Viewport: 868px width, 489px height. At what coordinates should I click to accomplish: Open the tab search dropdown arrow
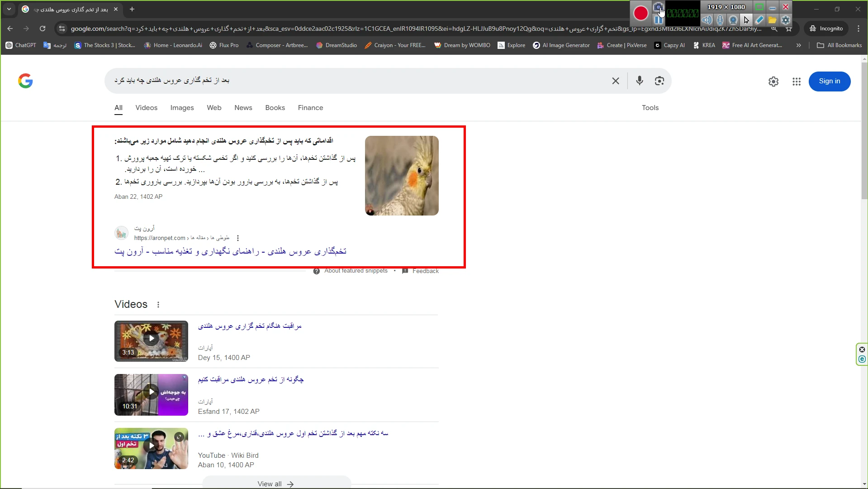[x=9, y=9]
